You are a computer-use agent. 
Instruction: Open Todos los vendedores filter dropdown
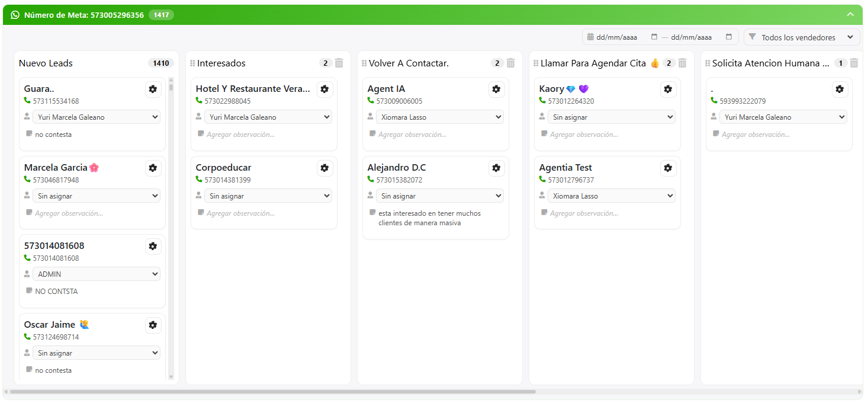pyautogui.click(x=802, y=37)
